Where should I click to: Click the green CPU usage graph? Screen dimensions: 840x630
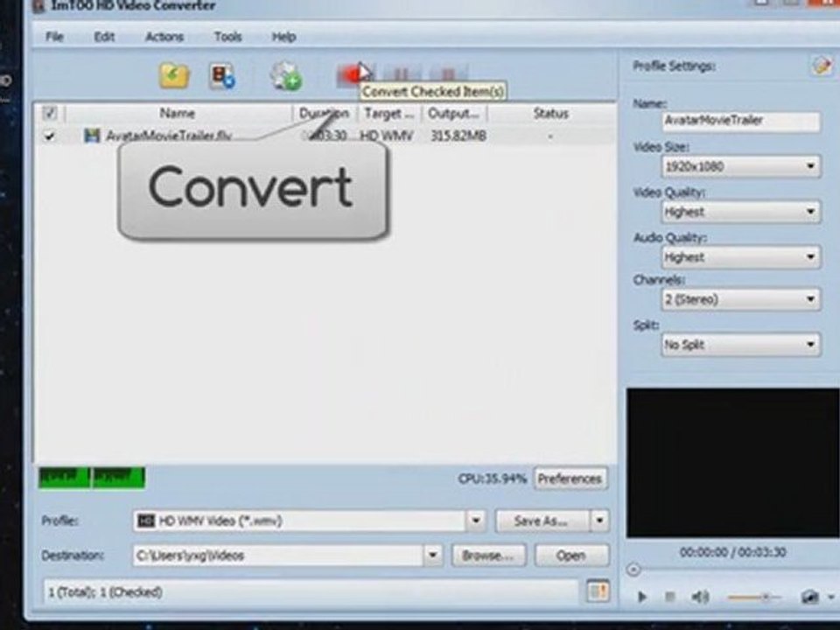click(92, 478)
